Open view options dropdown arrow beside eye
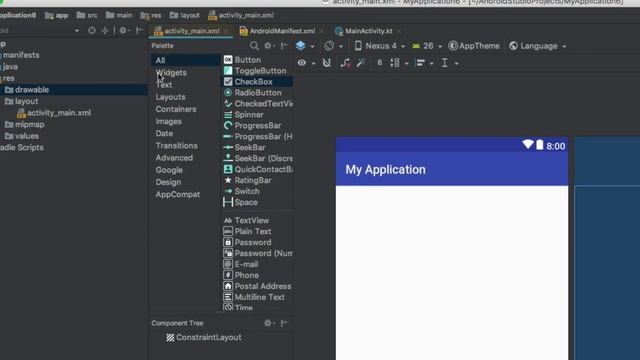 (x=313, y=64)
